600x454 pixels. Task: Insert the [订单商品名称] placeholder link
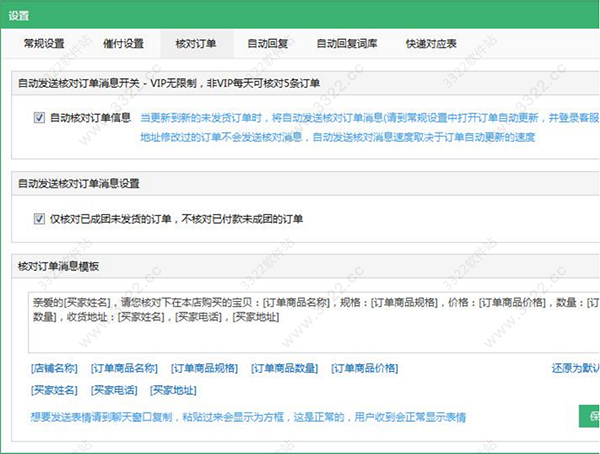tap(124, 368)
